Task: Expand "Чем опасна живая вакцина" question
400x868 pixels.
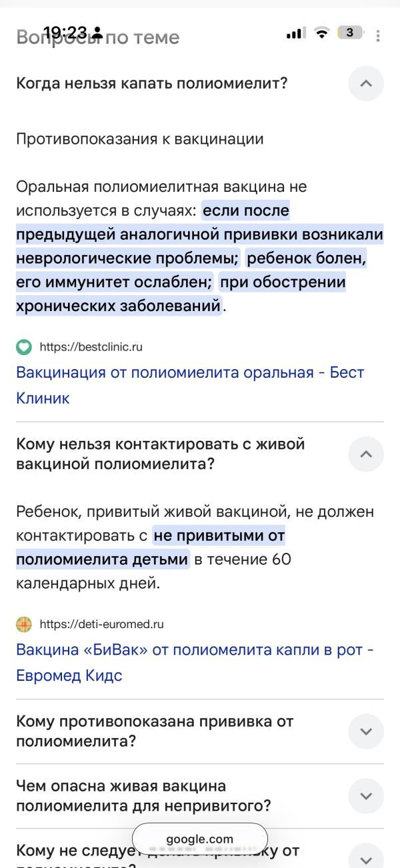Action: click(366, 795)
